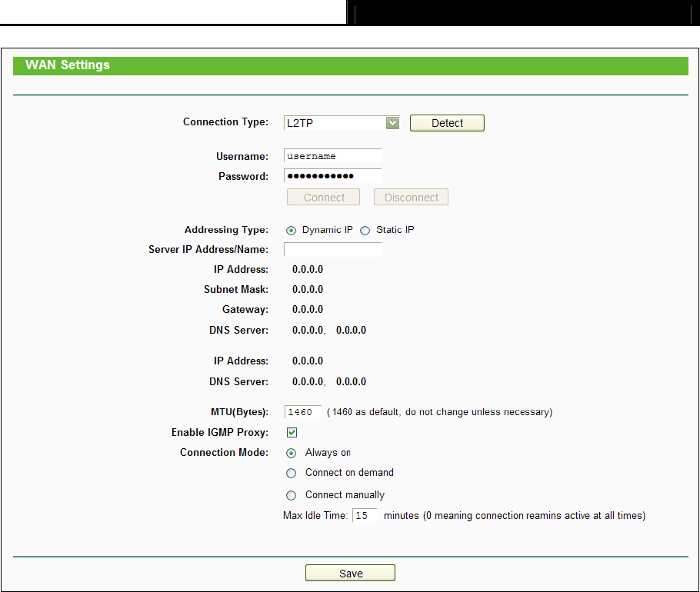
Task: Open the Connection Type dropdown showing L2TP
Action: (342, 123)
